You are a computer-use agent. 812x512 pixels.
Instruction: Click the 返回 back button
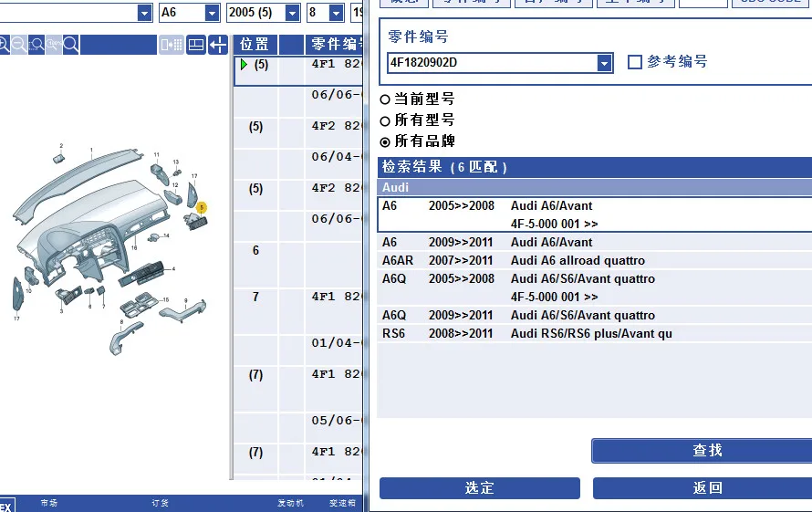coord(703,488)
